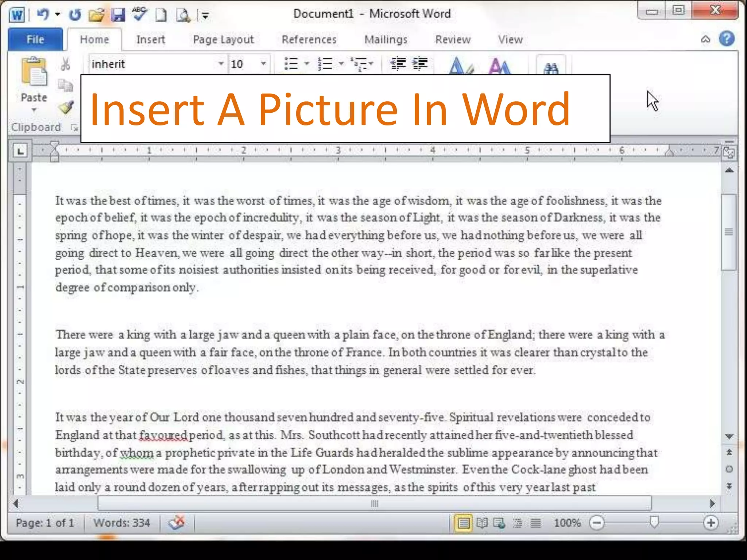Click the zoom in plus button
This screenshot has width=747, height=560.
click(x=711, y=523)
